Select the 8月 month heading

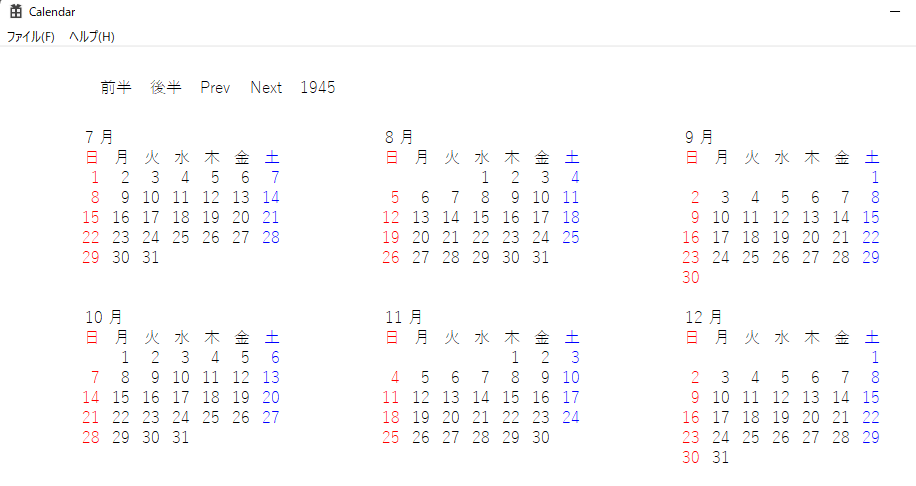click(399, 137)
